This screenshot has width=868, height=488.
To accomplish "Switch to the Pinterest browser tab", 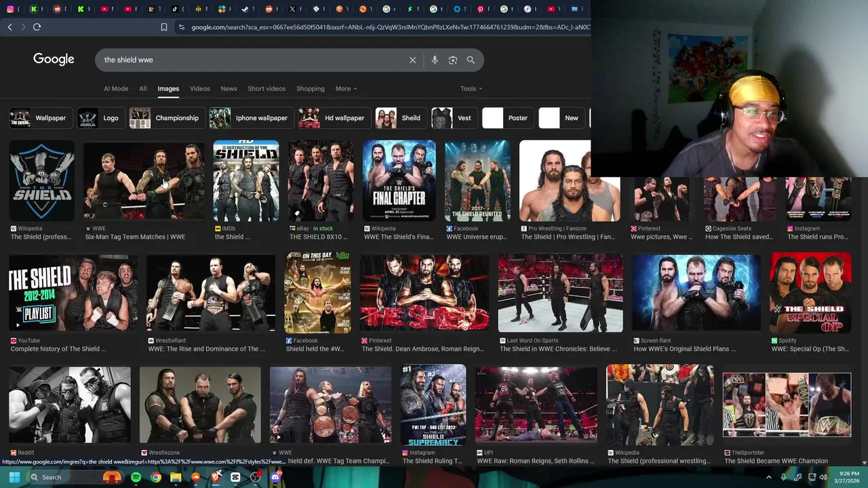I will pyautogui.click(x=480, y=9).
